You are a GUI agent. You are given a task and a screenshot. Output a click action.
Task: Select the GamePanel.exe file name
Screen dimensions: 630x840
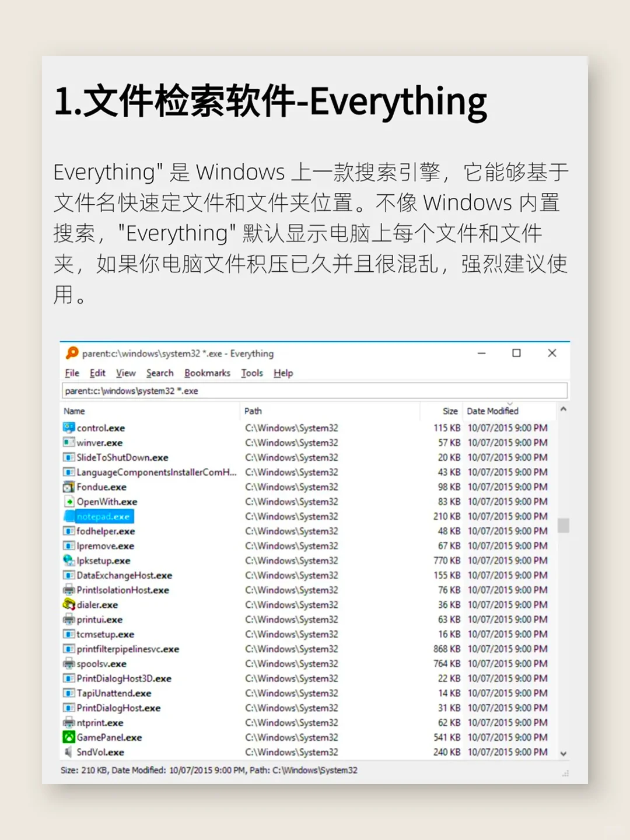point(109,737)
